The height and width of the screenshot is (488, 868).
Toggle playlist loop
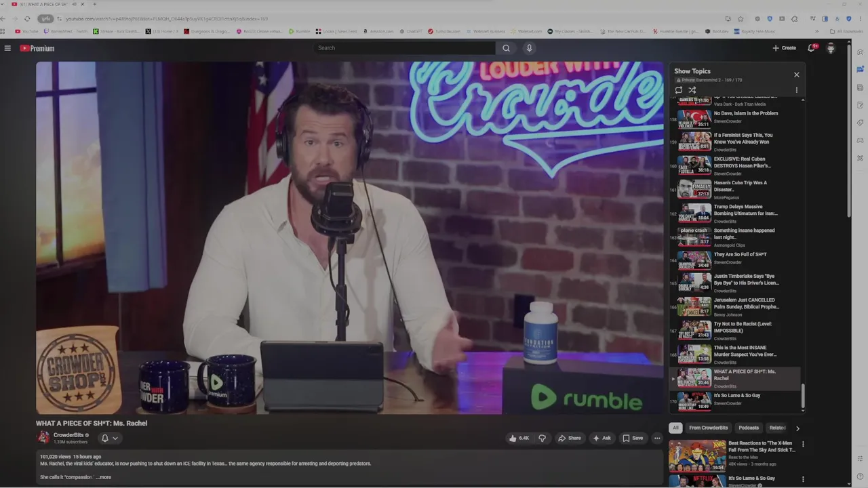tap(679, 90)
